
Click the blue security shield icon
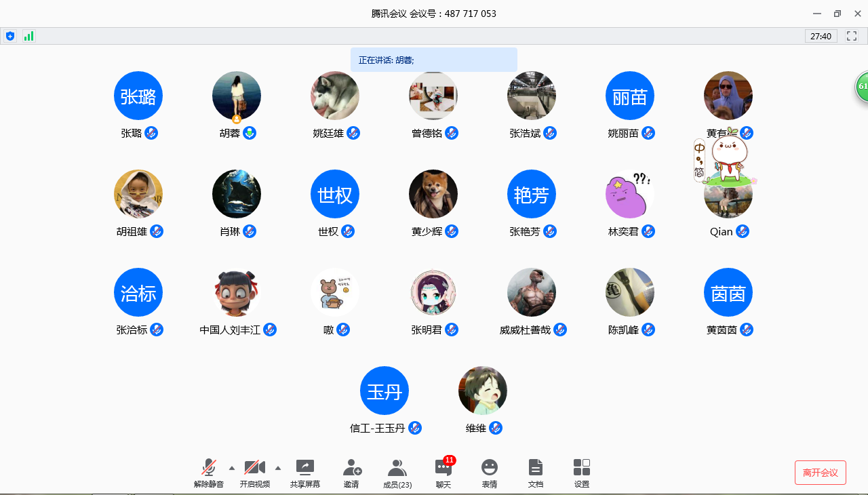tap(10, 36)
